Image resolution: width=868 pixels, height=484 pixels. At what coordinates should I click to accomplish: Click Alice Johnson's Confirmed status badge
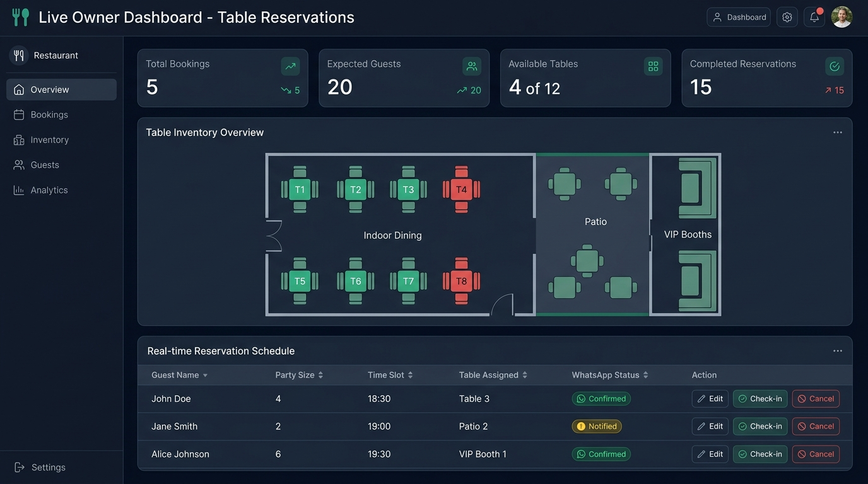601,454
